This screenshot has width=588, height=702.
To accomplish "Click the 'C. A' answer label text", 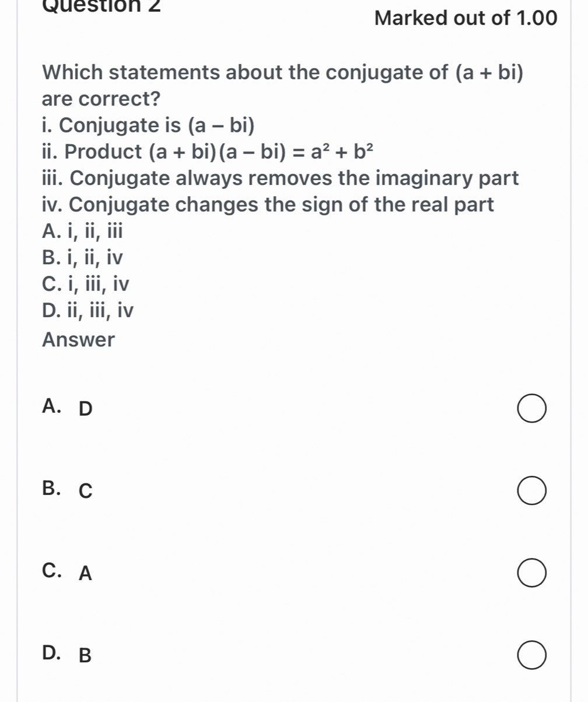I will point(68,573).
